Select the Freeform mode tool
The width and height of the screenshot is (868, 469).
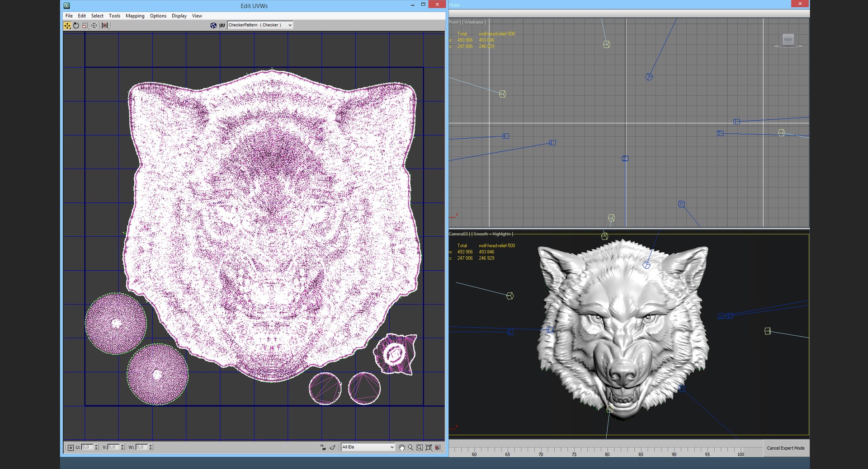point(94,26)
